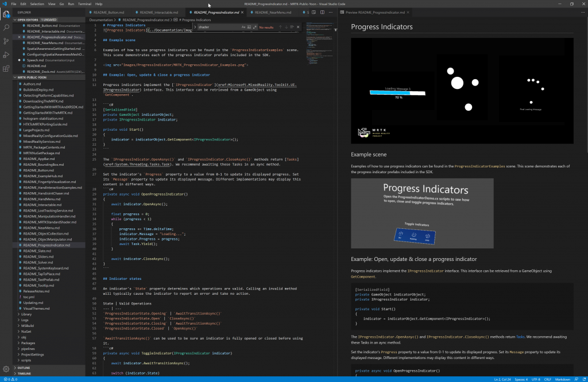Close the find widget with its X icon
Viewport: 588px width, 382px height.
coord(298,27)
